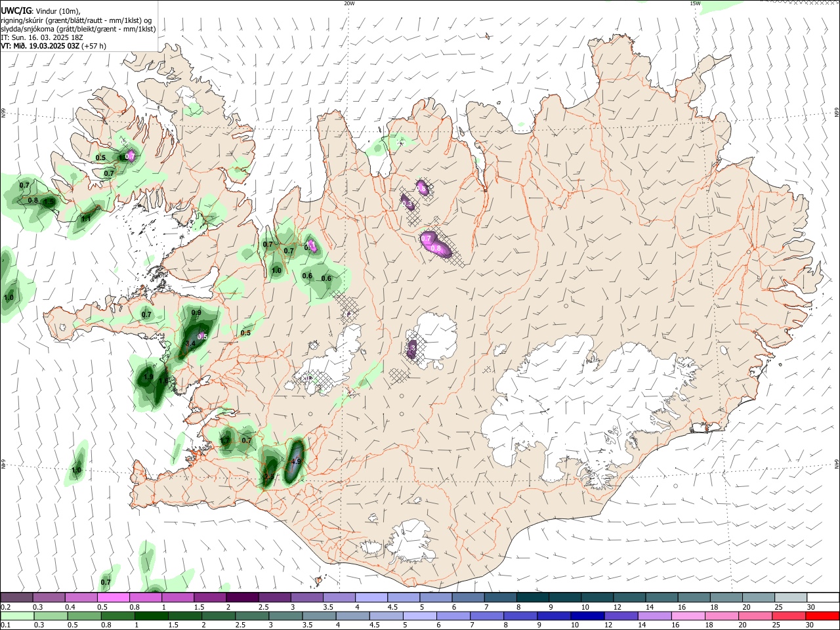Select the dark teal swatch between 8 and 9
The height and width of the screenshot is (630, 840).
(x=532, y=597)
